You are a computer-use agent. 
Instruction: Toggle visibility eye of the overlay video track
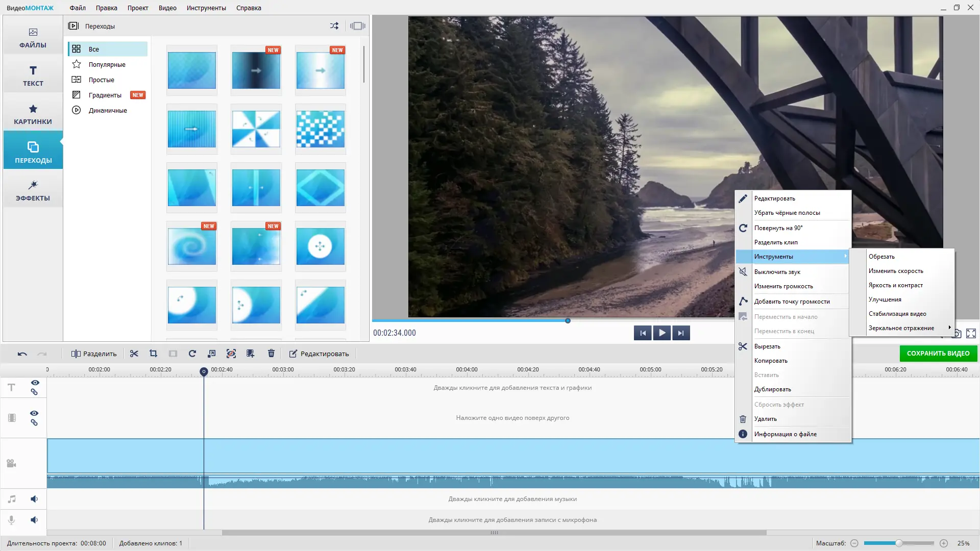34,413
